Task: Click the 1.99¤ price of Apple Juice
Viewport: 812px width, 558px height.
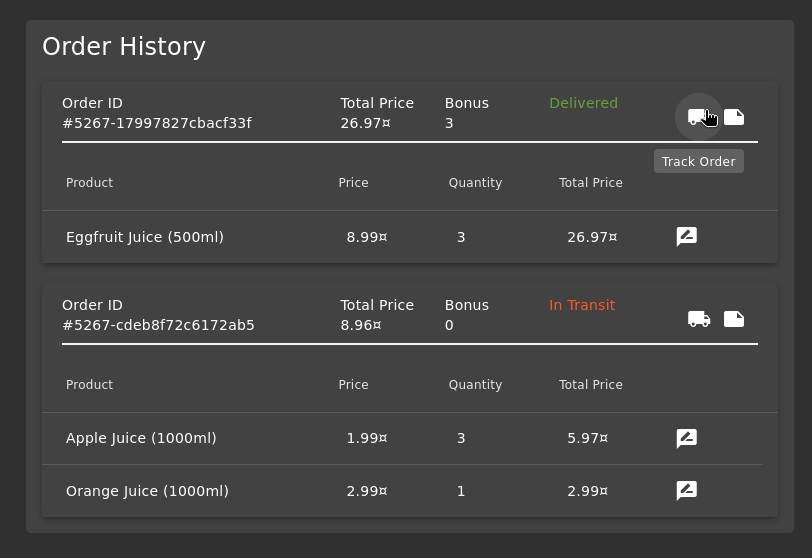Action: point(367,438)
